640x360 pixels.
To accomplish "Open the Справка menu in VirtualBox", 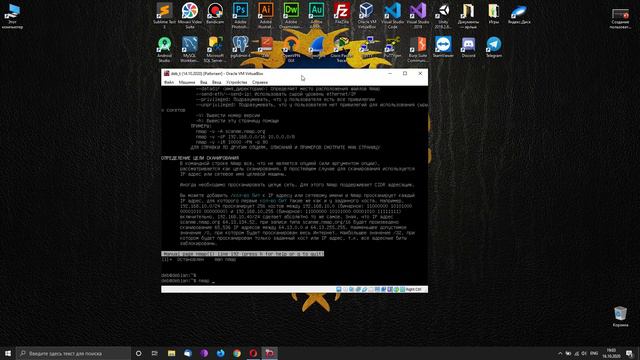I will [x=260, y=82].
